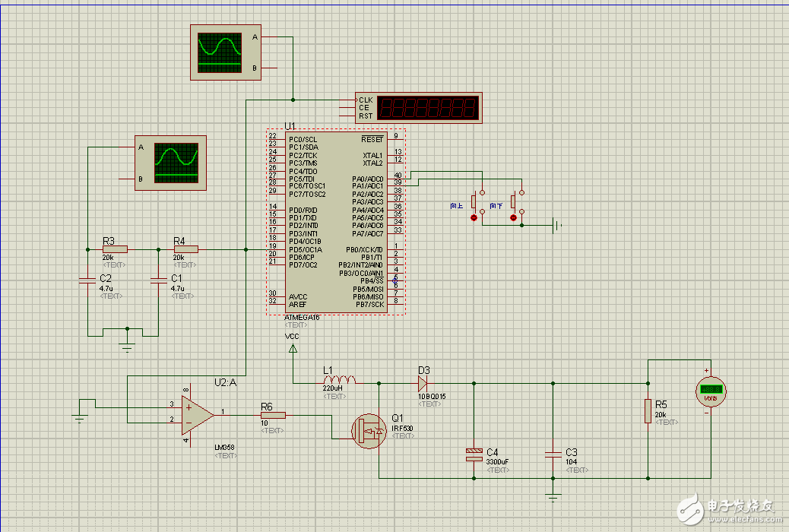
Task: Click the L1 220uH inductor coil
Action: [339, 381]
